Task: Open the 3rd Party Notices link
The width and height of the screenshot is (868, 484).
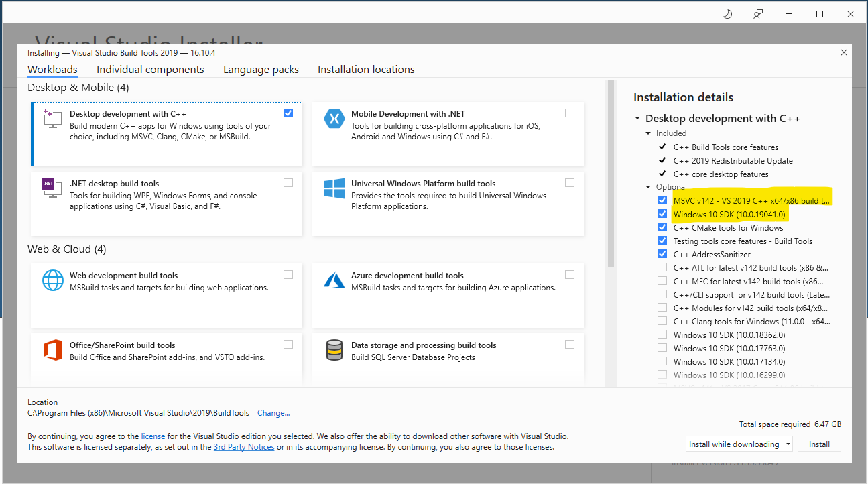Action: [244, 447]
